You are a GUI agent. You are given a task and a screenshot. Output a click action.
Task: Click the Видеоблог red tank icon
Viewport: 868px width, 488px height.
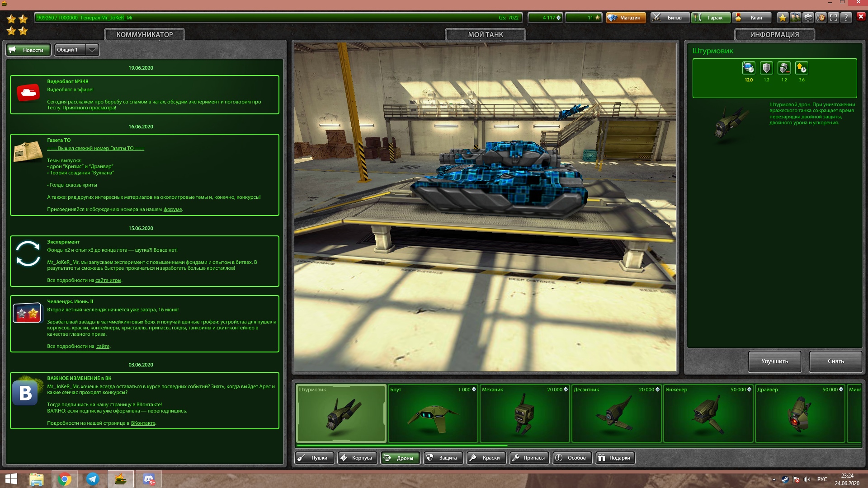pyautogui.click(x=28, y=93)
